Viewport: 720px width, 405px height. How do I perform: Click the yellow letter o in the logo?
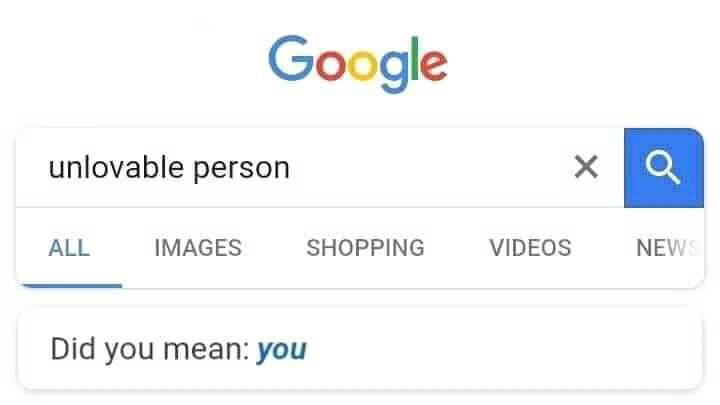tap(362, 65)
